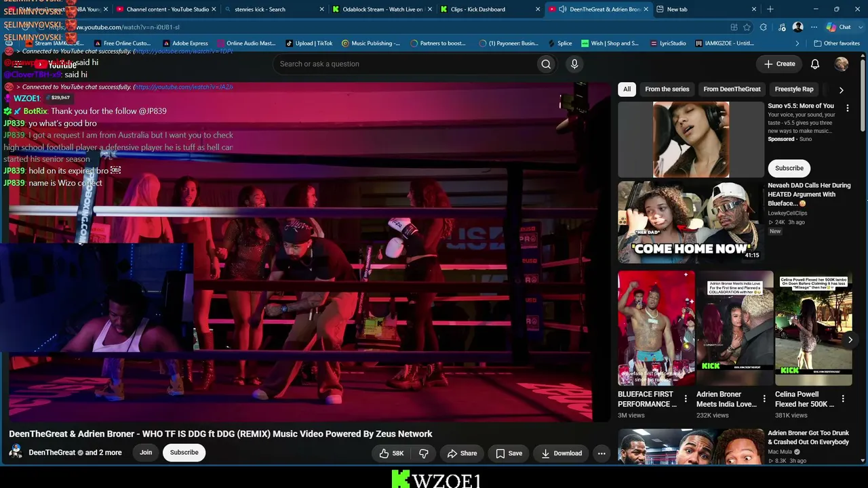The height and width of the screenshot is (488, 868).
Task: Open Adrien Broner Meets India Love thumbnail
Action: (x=735, y=328)
